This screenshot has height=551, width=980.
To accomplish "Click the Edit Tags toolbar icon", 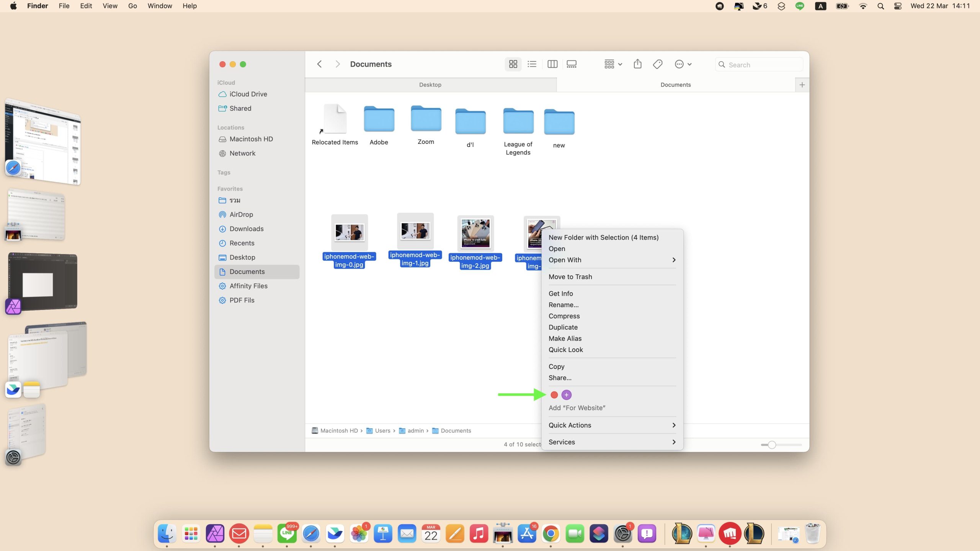I will pyautogui.click(x=658, y=64).
